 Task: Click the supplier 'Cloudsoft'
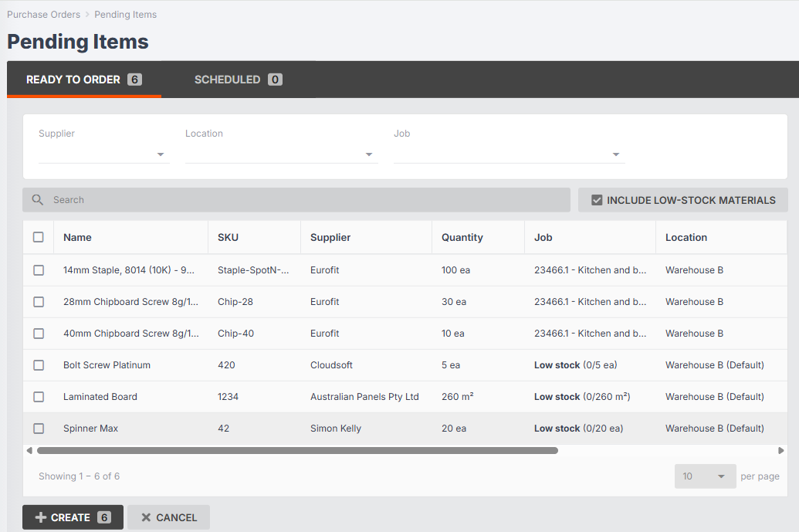332,365
